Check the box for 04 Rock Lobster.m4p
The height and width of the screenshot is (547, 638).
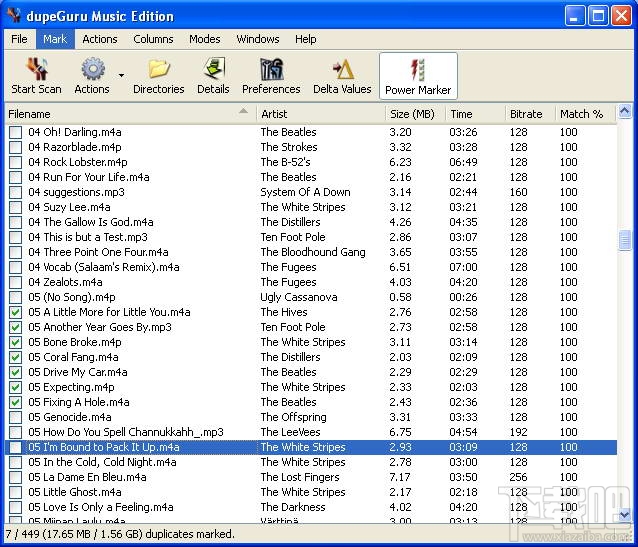coord(15,162)
